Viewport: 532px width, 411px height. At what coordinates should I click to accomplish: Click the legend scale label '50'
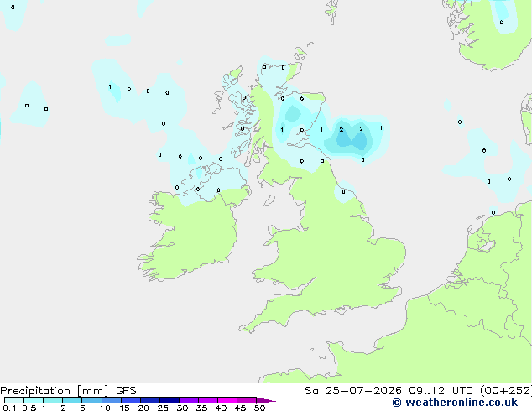tap(259, 408)
